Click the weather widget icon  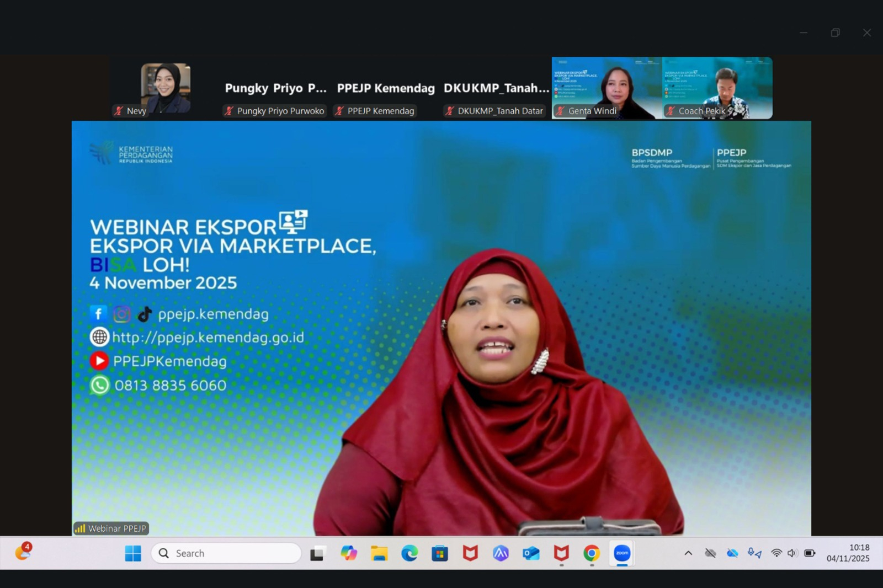tap(23, 552)
